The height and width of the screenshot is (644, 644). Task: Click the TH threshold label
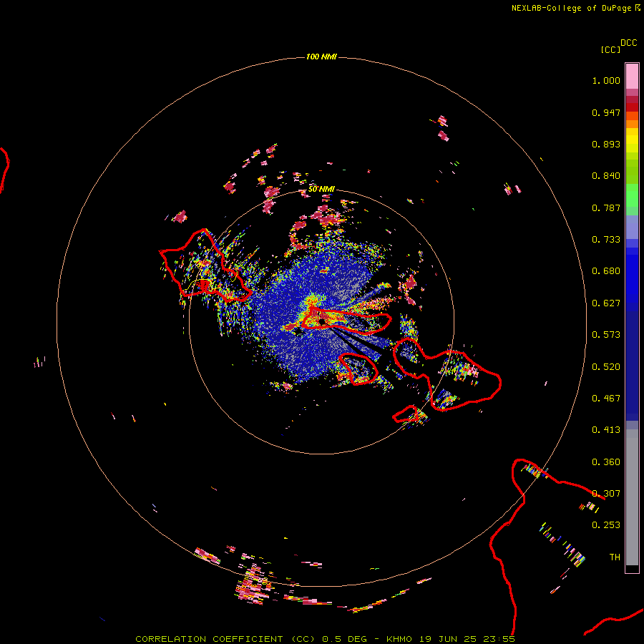point(615,557)
